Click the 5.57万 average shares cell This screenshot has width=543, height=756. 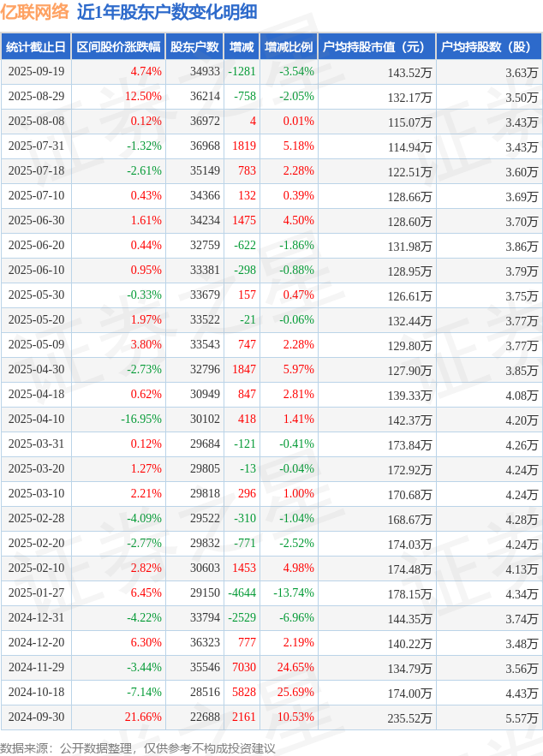[521, 717]
